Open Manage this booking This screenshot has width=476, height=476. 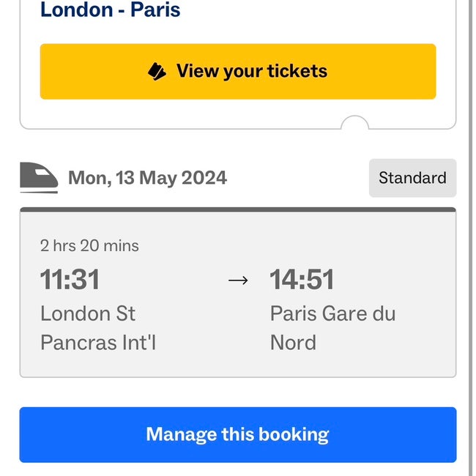click(x=237, y=434)
